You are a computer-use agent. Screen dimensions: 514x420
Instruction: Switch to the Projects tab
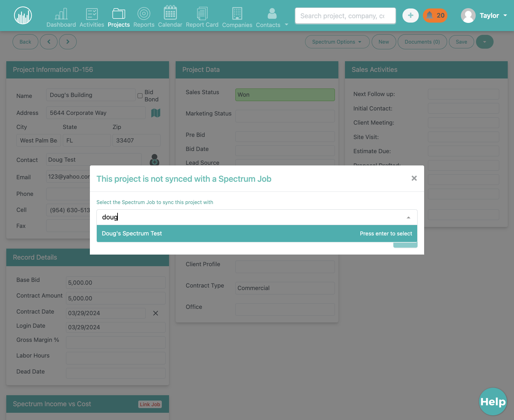click(119, 17)
